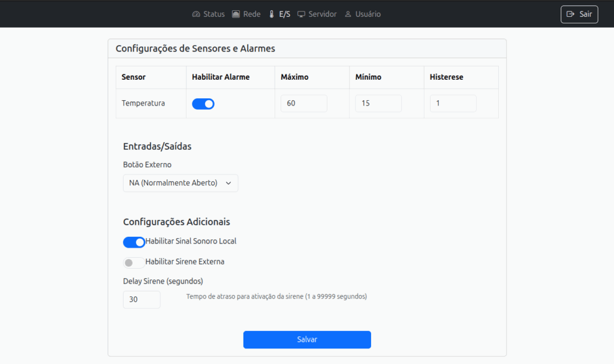Open the Botão Externo dropdown
Viewport: 614px width, 364px height.
[180, 183]
